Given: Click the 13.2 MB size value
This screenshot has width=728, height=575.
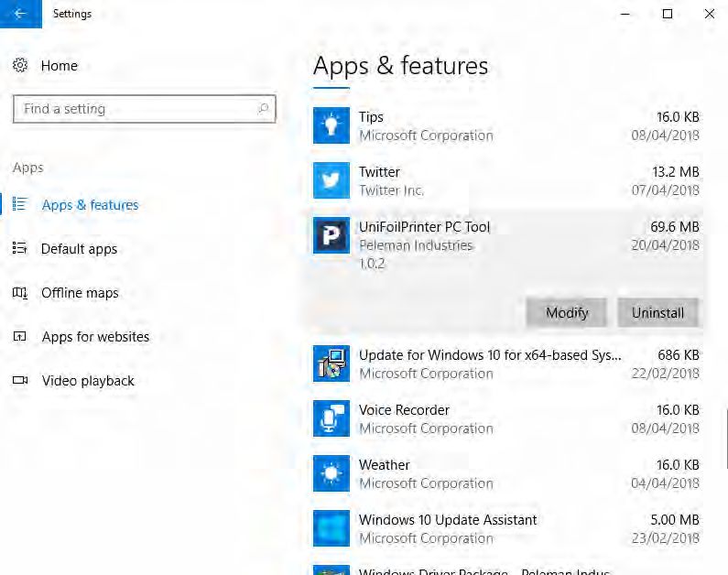Looking at the screenshot, I should (676, 172).
